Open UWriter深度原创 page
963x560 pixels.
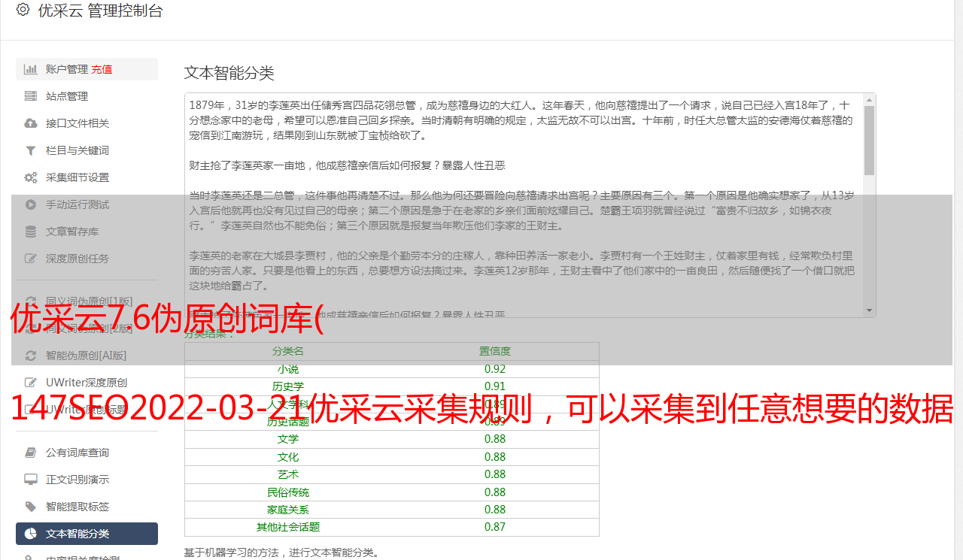coord(87,383)
